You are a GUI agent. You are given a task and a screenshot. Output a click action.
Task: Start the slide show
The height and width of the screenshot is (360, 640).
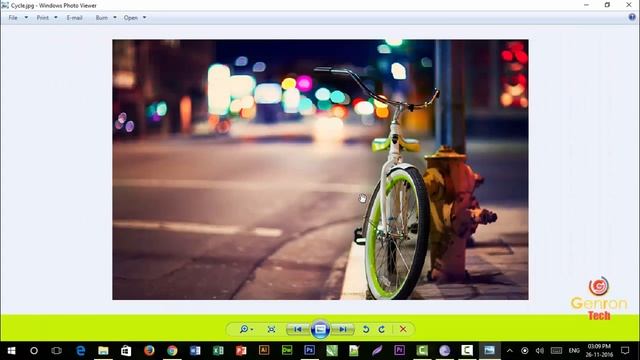tap(320, 329)
